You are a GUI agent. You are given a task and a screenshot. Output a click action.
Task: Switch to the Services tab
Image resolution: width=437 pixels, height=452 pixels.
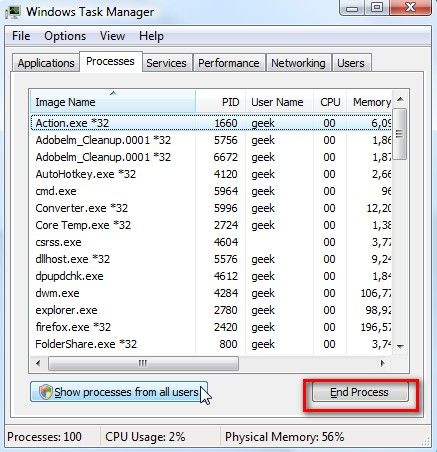pos(166,63)
